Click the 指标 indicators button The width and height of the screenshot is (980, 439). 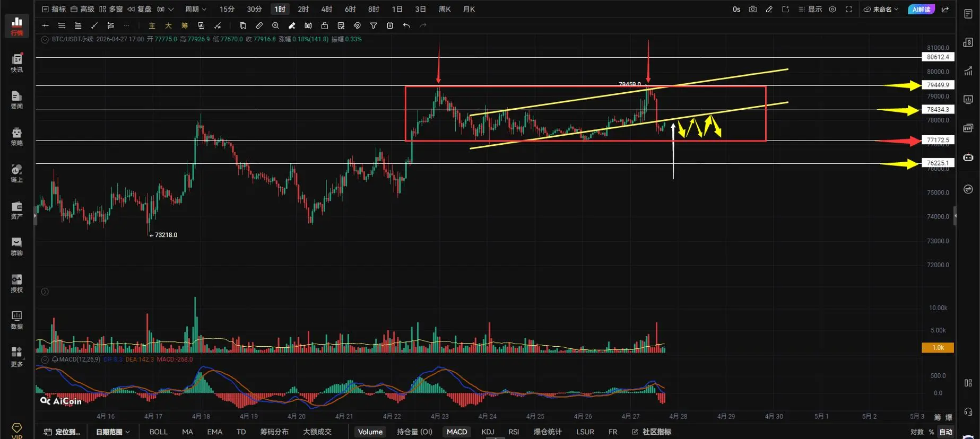54,9
